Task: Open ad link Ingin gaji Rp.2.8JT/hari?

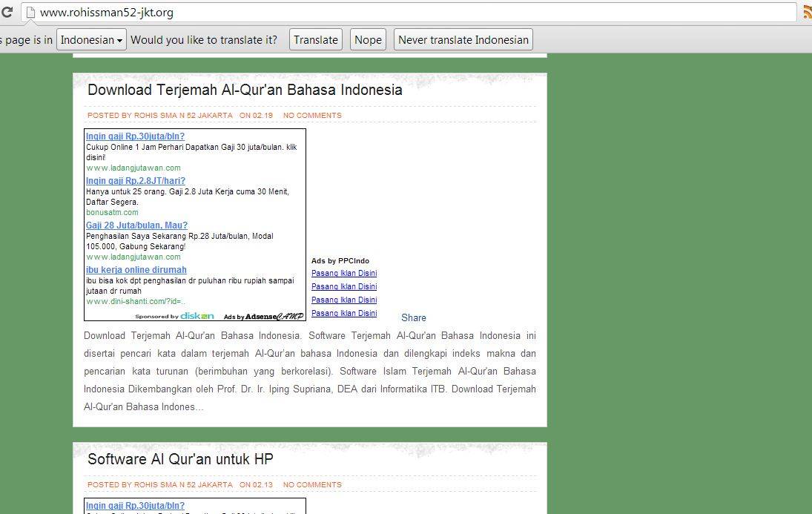Action: (x=136, y=181)
